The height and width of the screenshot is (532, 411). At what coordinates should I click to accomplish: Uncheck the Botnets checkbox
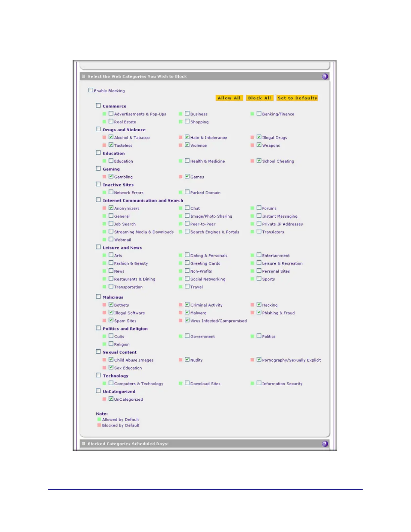pyautogui.click(x=111, y=305)
